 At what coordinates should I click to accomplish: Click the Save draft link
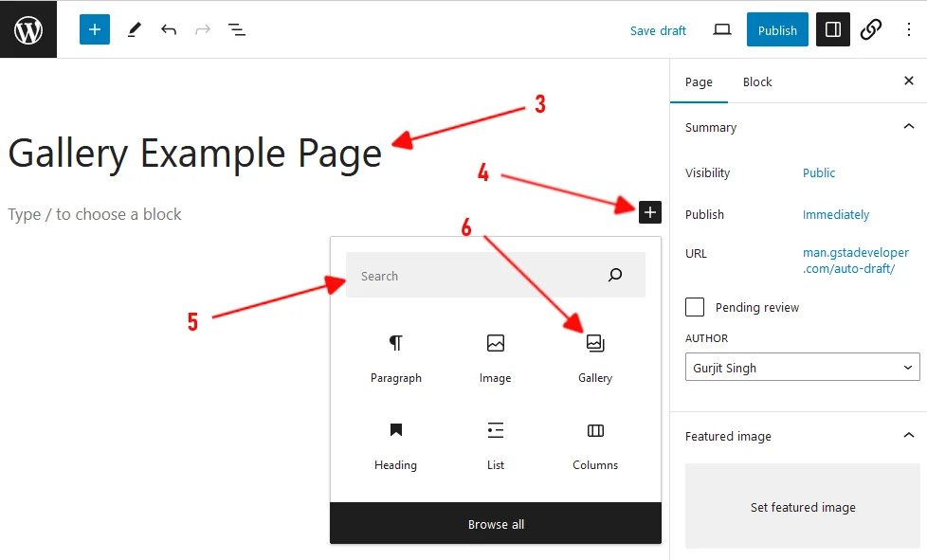tap(658, 30)
